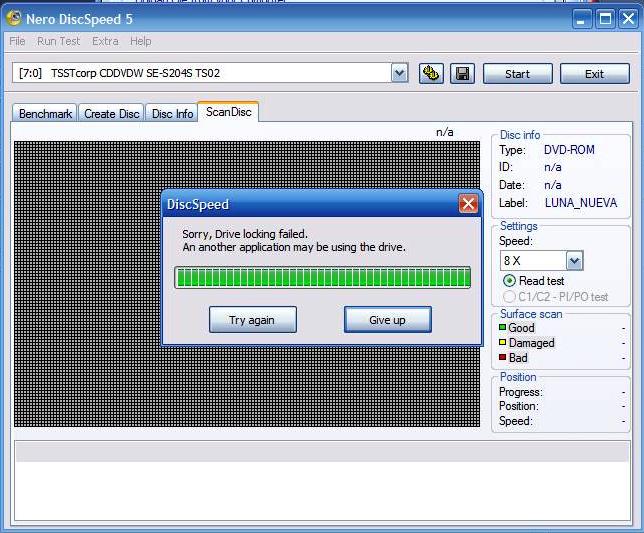Image resolution: width=644 pixels, height=533 pixels.
Task: Expand the drive selection dropdown
Action: tap(399, 73)
